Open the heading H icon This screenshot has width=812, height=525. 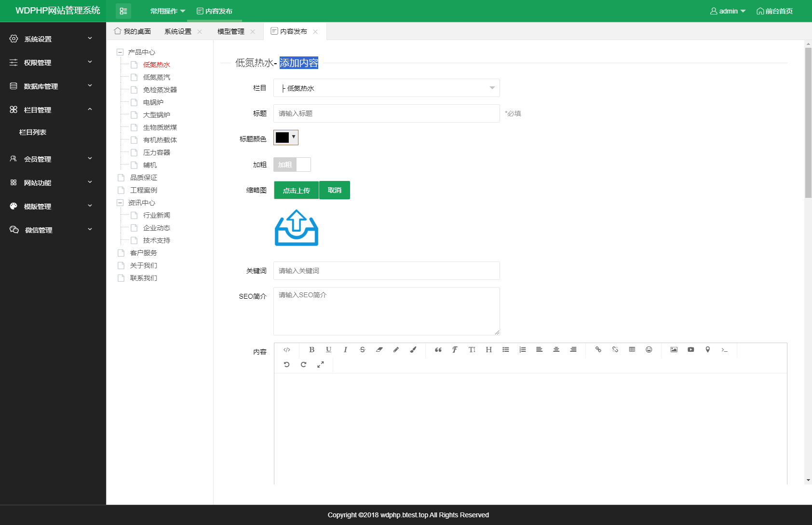(489, 350)
